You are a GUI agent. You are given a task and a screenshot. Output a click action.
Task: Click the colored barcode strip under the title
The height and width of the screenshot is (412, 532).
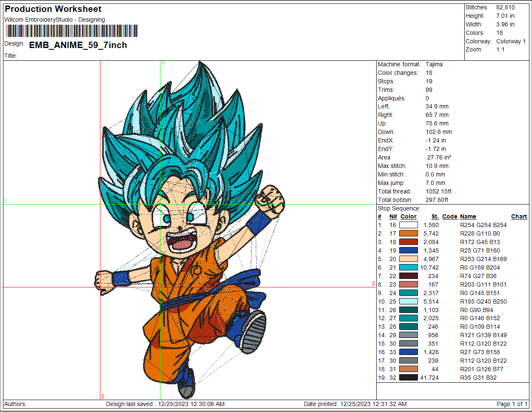72,31
